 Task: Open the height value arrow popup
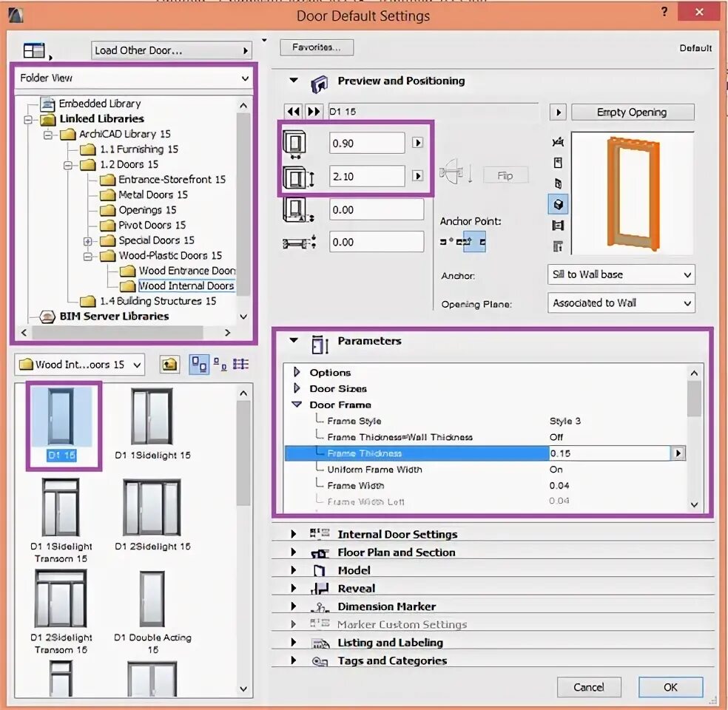[417, 176]
